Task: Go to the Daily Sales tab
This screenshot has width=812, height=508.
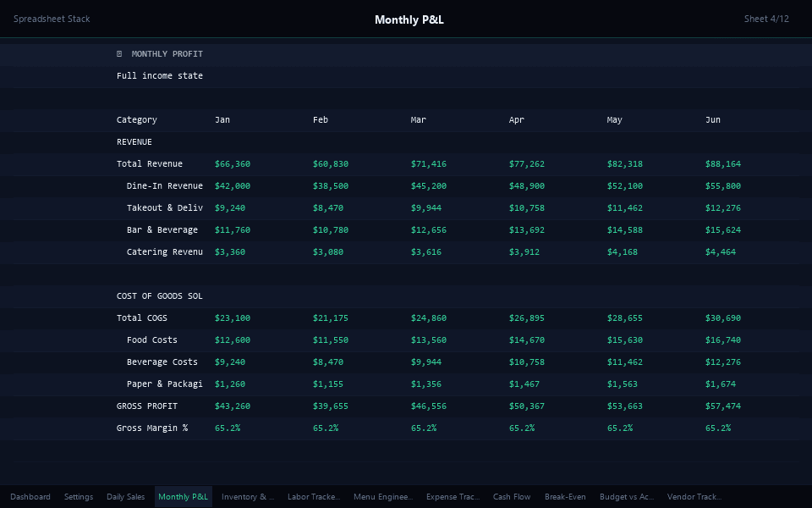Action: click(x=125, y=497)
